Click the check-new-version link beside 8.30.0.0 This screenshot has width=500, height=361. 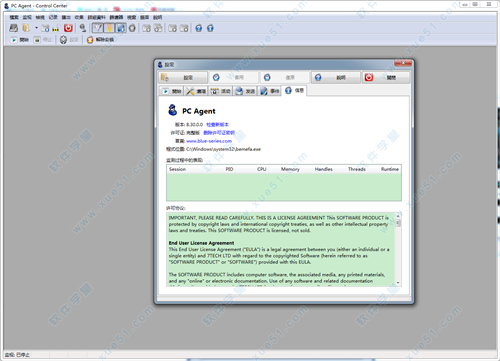pyautogui.click(x=217, y=124)
